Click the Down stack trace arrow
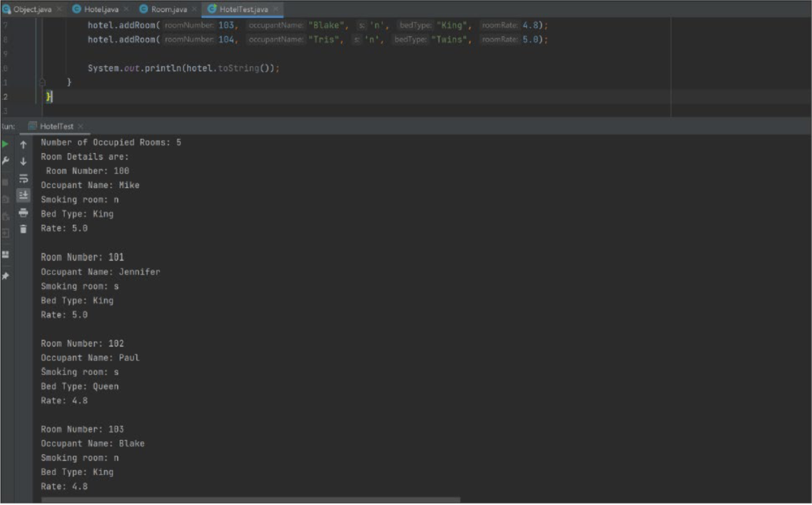This screenshot has height=505, width=812. click(23, 161)
